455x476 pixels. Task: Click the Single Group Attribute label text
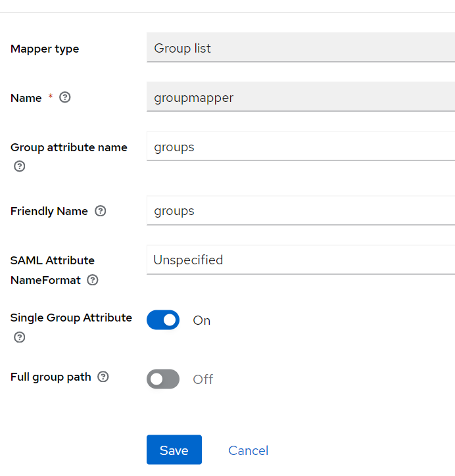[71, 318]
